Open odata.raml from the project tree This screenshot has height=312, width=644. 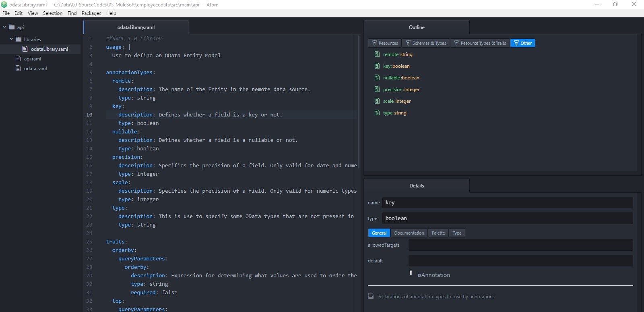pyautogui.click(x=35, y=69)
